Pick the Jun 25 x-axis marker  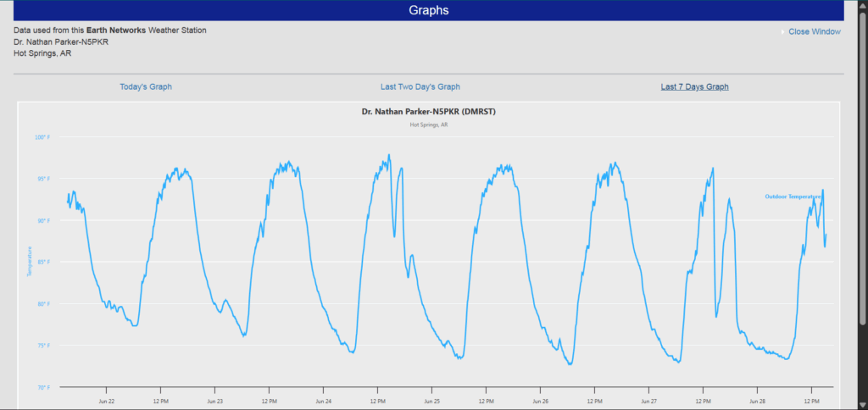431,402
